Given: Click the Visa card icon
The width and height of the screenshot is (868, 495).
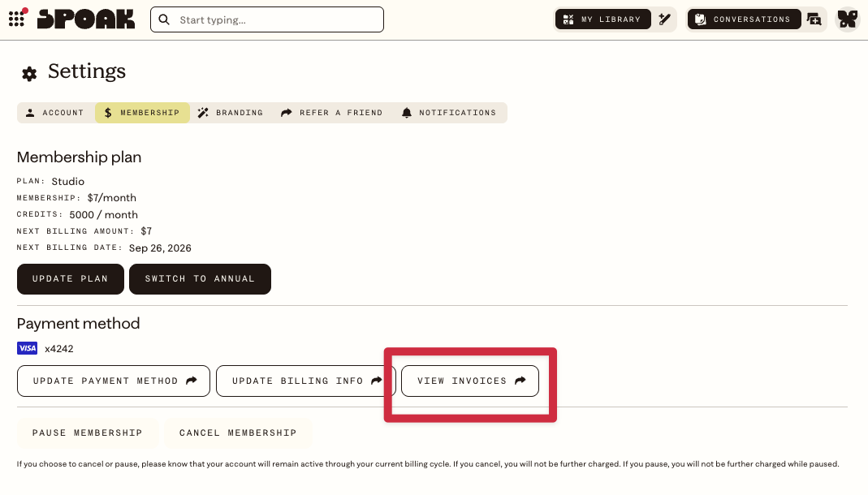Looking at the screenshot, I should [27, 348].
